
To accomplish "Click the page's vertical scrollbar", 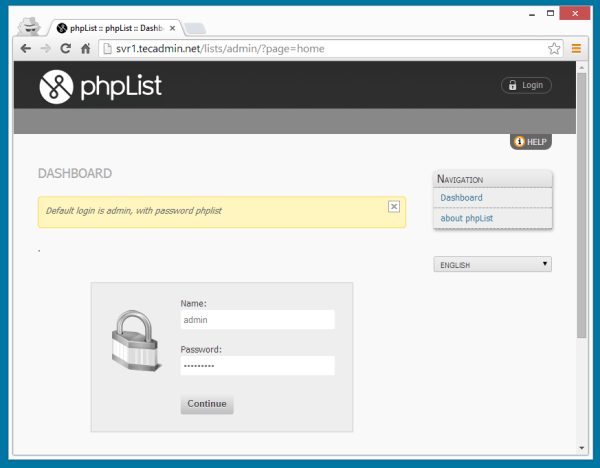I will click(x=582, y=200).
